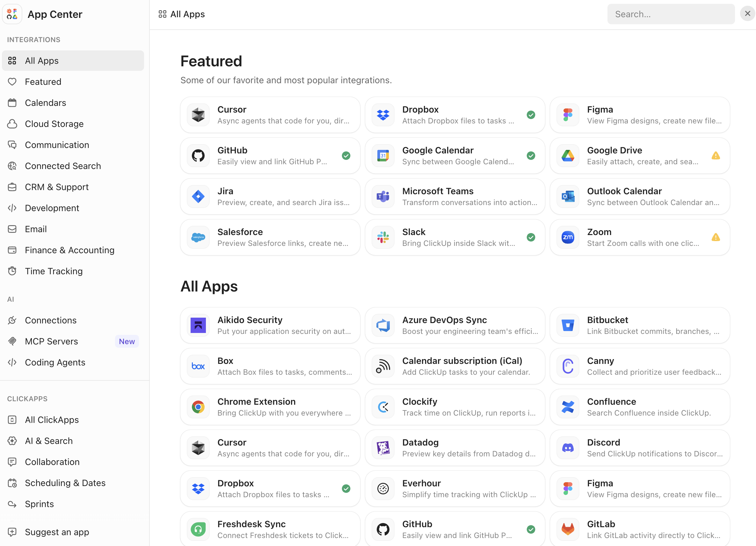Click the Freshdesk Sync headset icon
This screenshot has width=756, height=546.
click(198, 529)
